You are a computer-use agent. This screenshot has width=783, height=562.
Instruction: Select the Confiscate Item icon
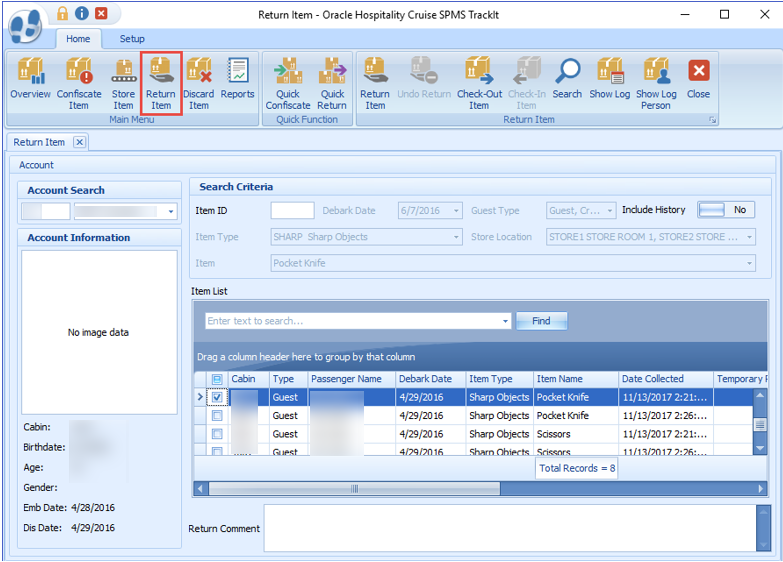[x=79, y=83]
